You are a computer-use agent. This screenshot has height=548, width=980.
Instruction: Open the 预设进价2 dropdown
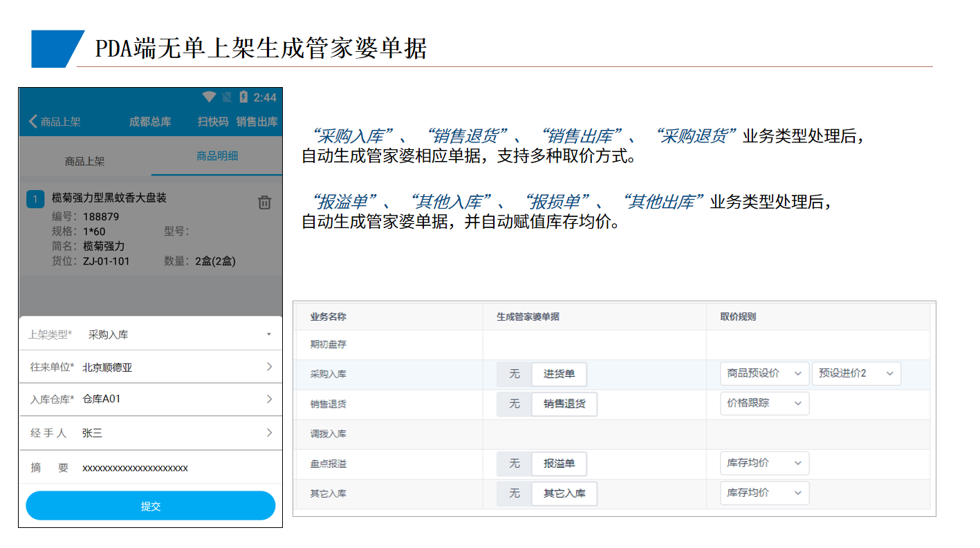pos(856,373)
